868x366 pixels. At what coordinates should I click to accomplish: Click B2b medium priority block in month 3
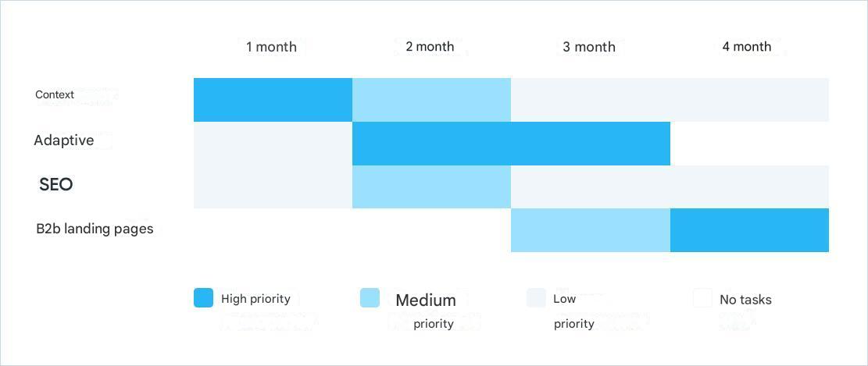pos(591,230)
